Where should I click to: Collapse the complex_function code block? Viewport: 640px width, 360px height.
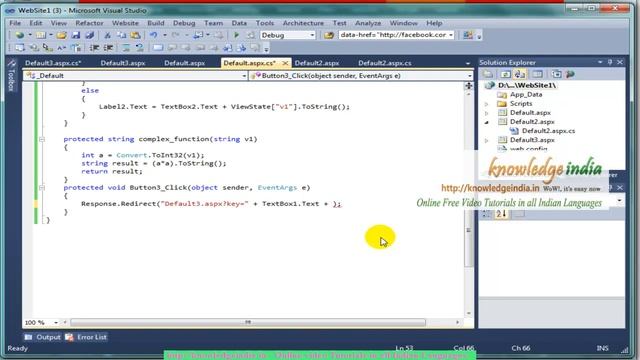click(x=42, y=139)
